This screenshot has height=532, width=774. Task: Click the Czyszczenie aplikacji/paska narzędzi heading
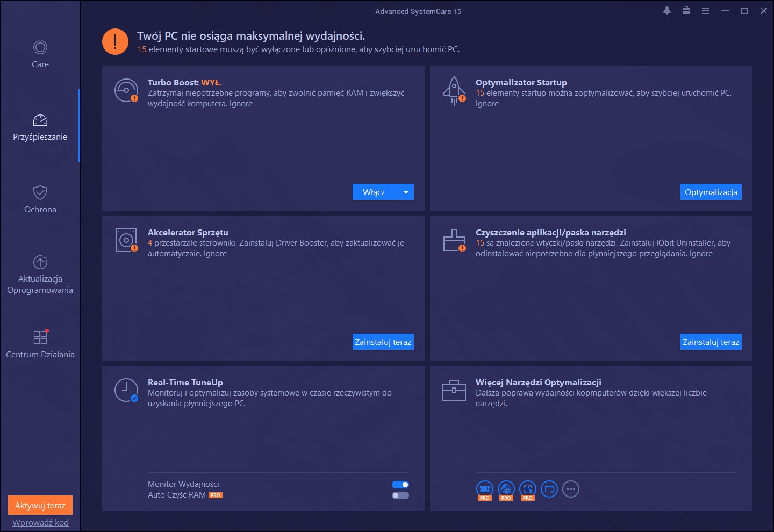coord(551,232)
